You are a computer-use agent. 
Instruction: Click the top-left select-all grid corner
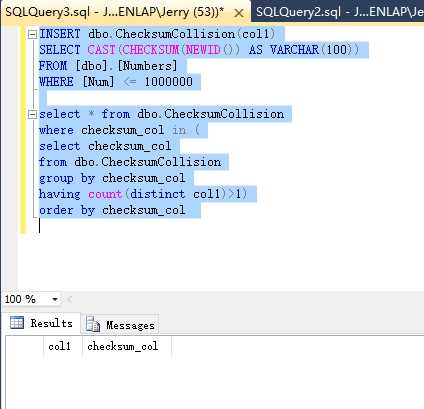tap(25, 347)
